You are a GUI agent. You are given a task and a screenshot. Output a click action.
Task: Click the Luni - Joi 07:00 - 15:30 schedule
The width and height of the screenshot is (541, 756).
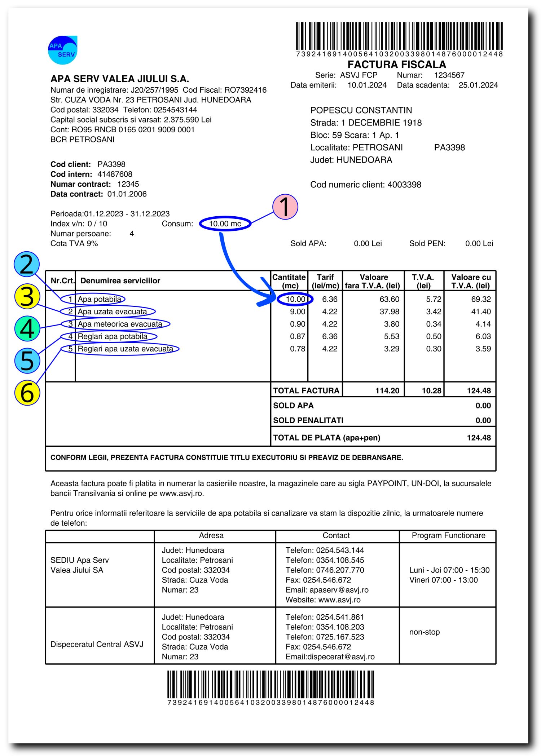449,570
